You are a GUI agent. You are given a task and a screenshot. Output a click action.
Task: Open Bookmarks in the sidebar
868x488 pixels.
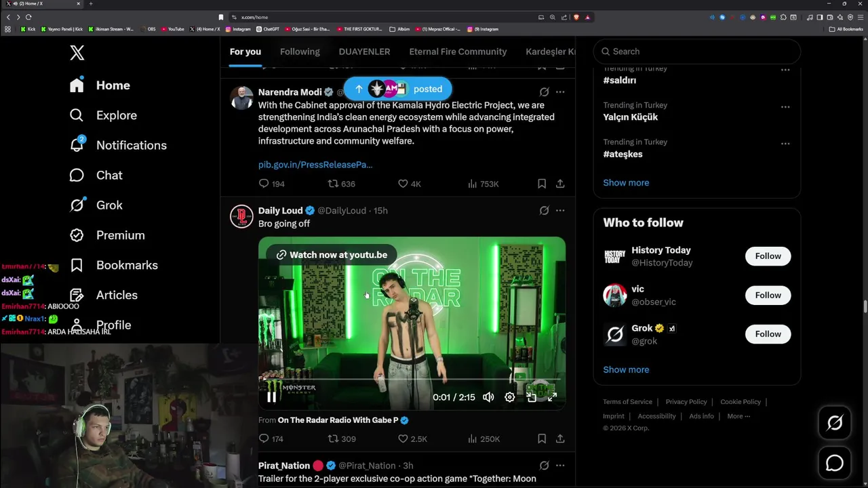click(113, 265)
